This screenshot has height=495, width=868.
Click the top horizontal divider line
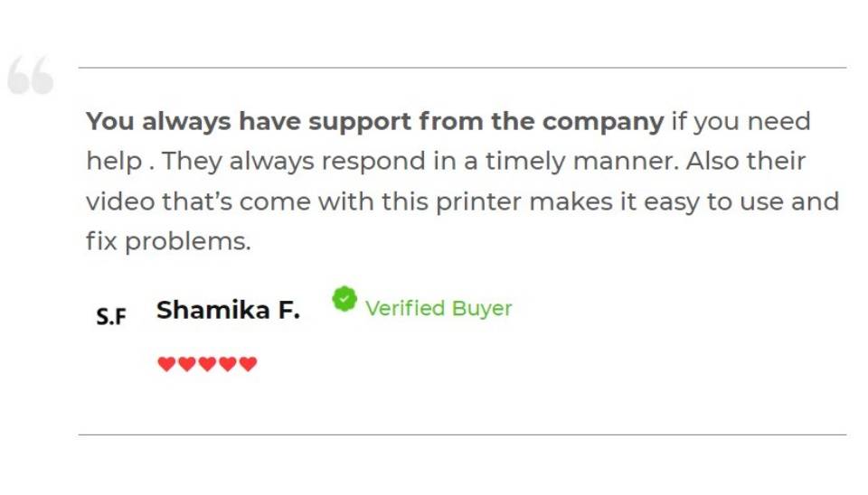click(462, 68)
